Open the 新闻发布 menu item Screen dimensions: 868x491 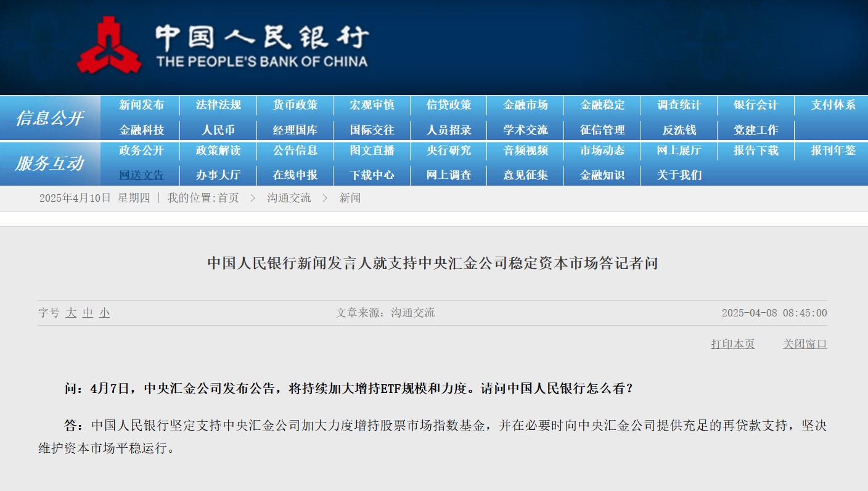point(141,105)
